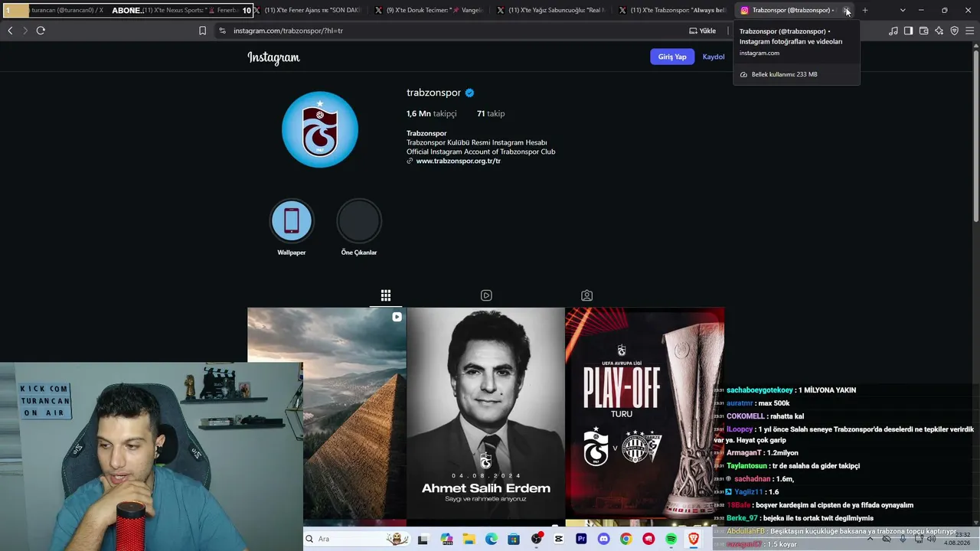Open Microsoft Store from the taskbar
Viewport: 980px width, 551px height.
point(514,540)
